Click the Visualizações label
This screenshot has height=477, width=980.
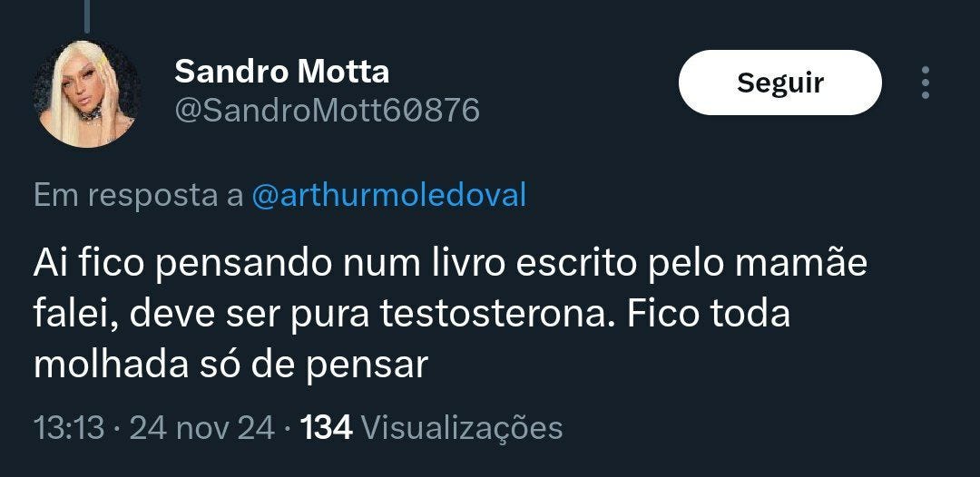(463, 428)
